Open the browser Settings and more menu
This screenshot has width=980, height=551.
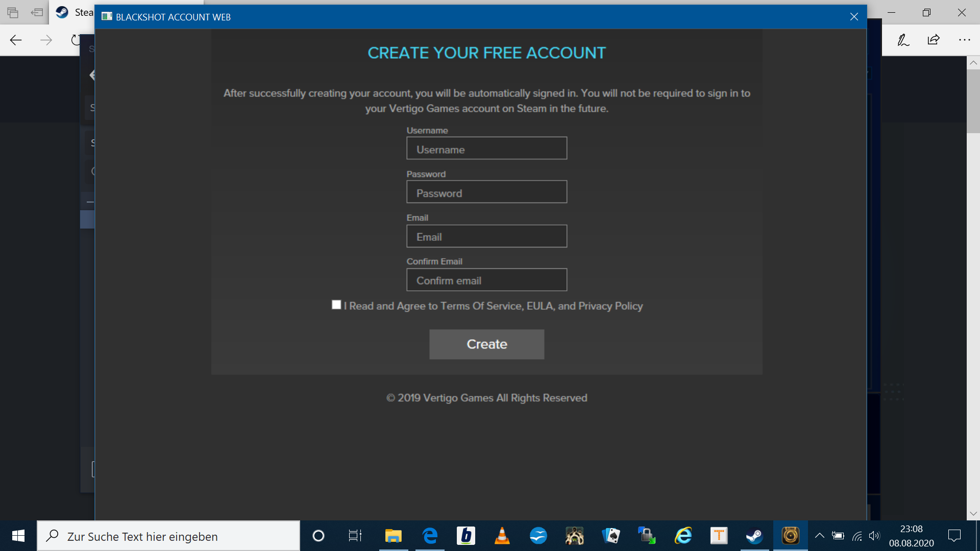[x=964, y=40]
